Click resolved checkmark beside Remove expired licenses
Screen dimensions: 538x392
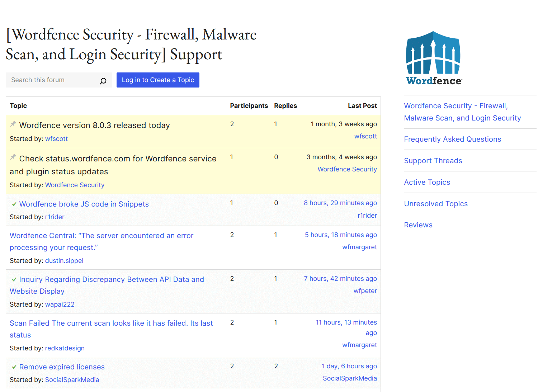tap(14, 367)
